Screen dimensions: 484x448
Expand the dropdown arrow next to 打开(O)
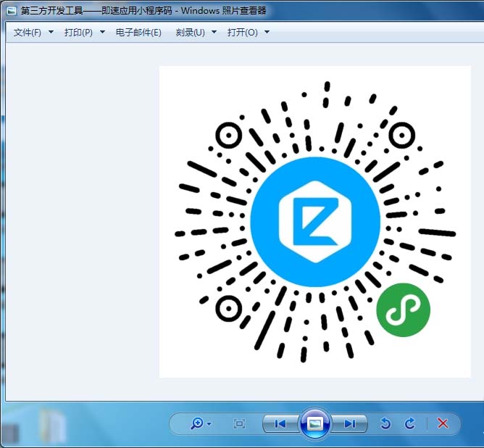click(x=267, y=32)
